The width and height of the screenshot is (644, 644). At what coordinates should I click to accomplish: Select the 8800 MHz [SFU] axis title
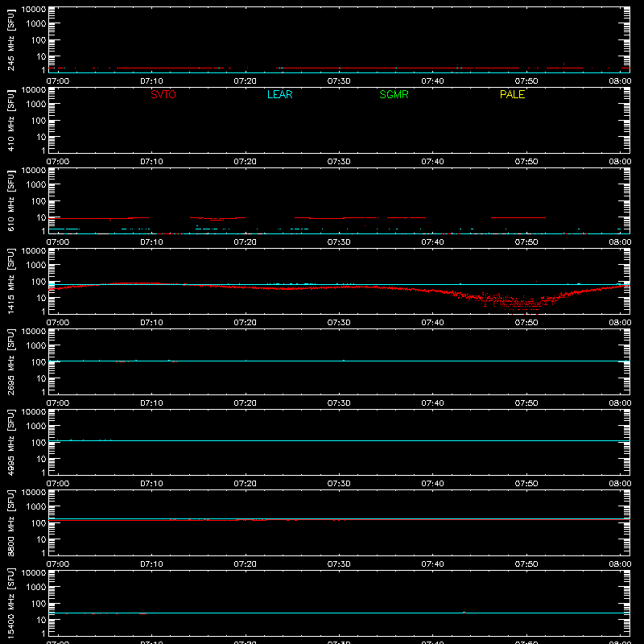[10, 523]
